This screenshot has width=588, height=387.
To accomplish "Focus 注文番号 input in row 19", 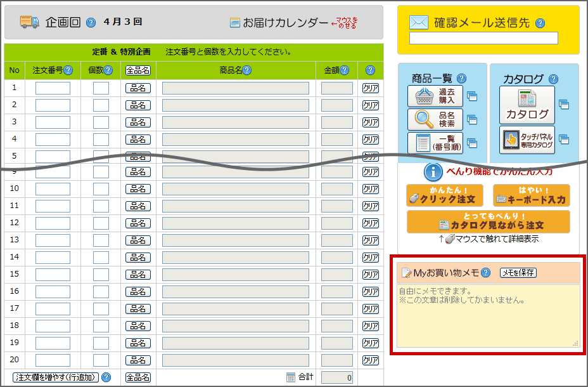I will tap(53, 343).
